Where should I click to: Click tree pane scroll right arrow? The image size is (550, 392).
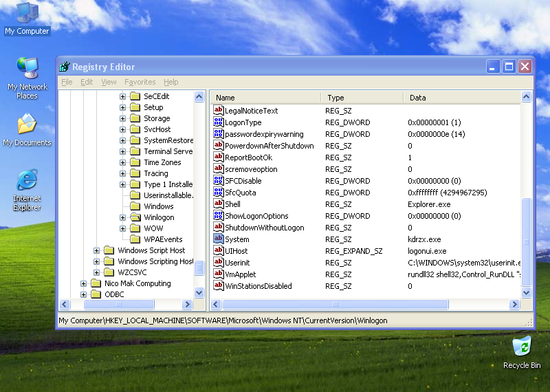[187, 304]
